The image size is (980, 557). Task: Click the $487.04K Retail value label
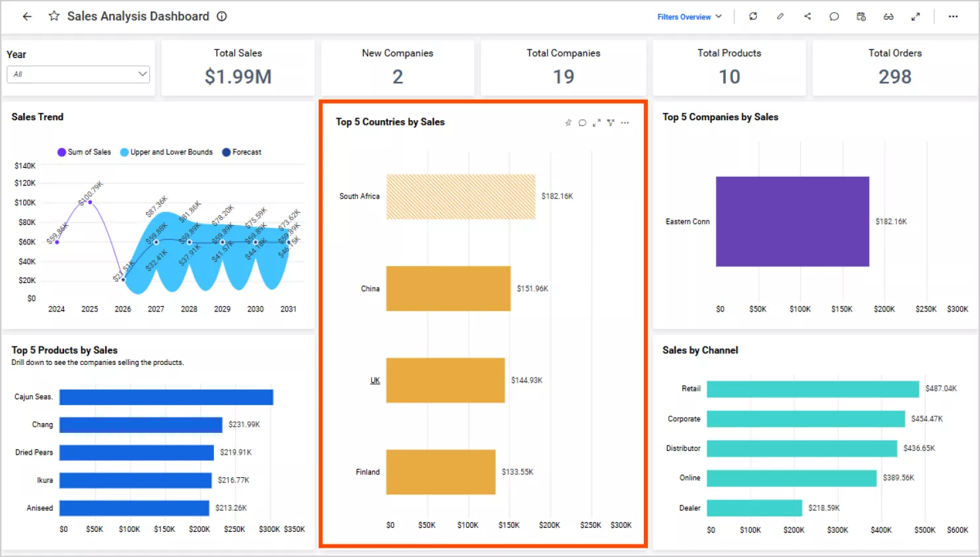click(x=941, y=389)
